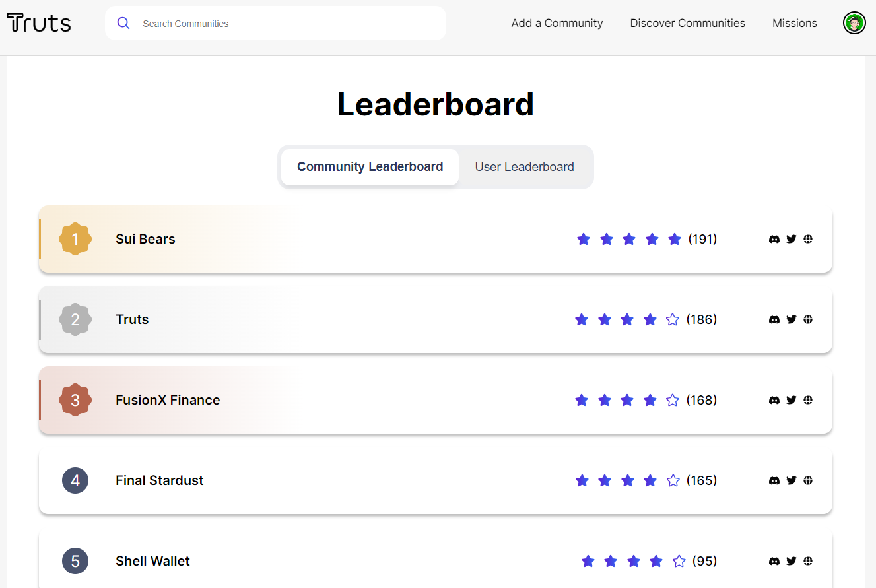Visit FusionX Finance website globe icon
This screenshot has width=876, height=588.
point(808,400)
